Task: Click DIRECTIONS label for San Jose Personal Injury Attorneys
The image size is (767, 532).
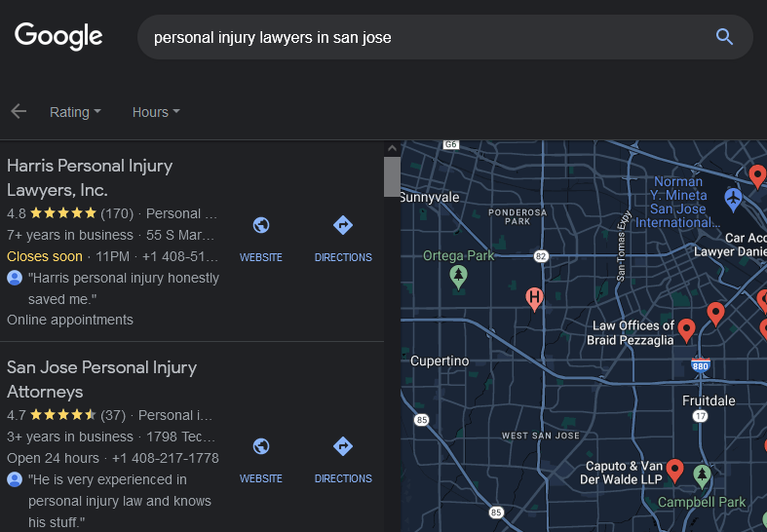Action: coord(343,478)
